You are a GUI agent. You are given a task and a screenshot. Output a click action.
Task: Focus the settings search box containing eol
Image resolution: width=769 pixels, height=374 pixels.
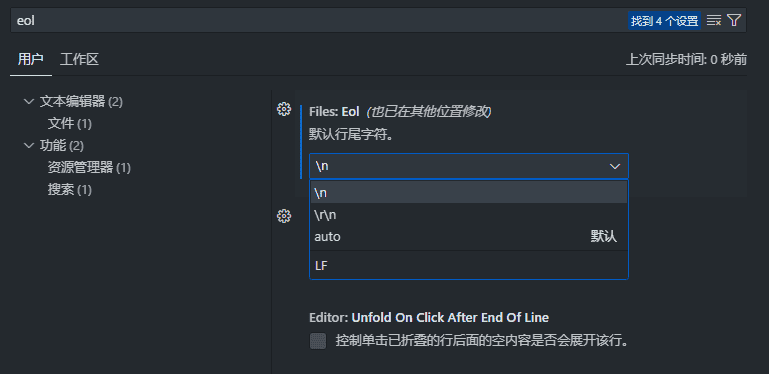319,21
